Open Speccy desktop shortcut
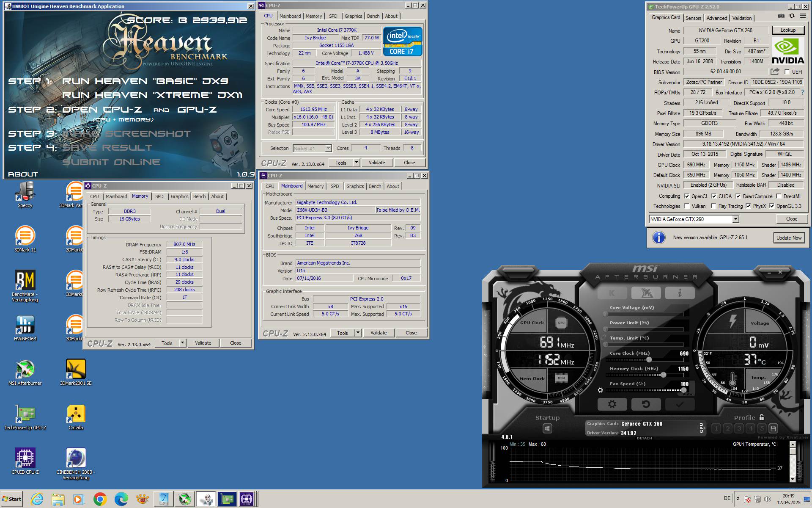812x508 pixels. click(x=25, y=195)
